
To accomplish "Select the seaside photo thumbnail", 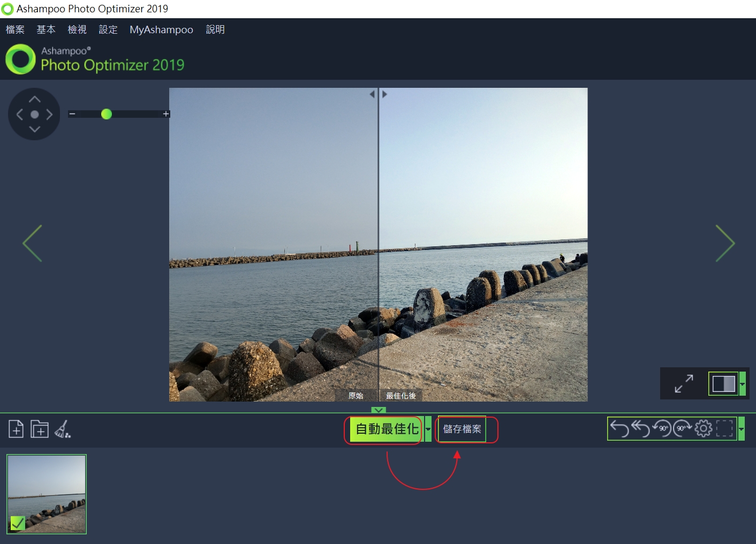I will [x=47, y=494].
